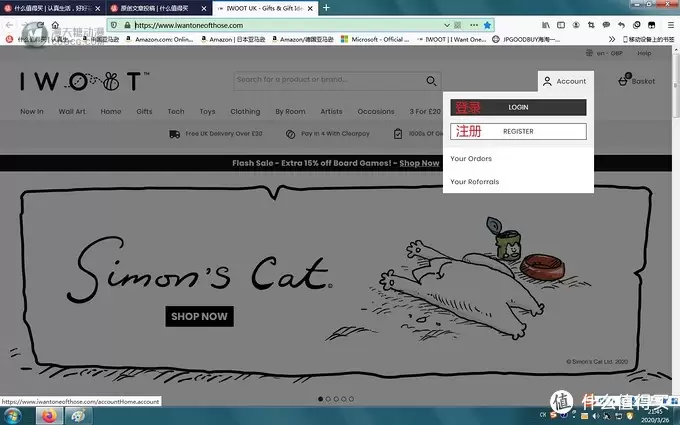Open the Artists menu
Image resolution: width=680 pixels, height=425 pixels.
(331, 111)
